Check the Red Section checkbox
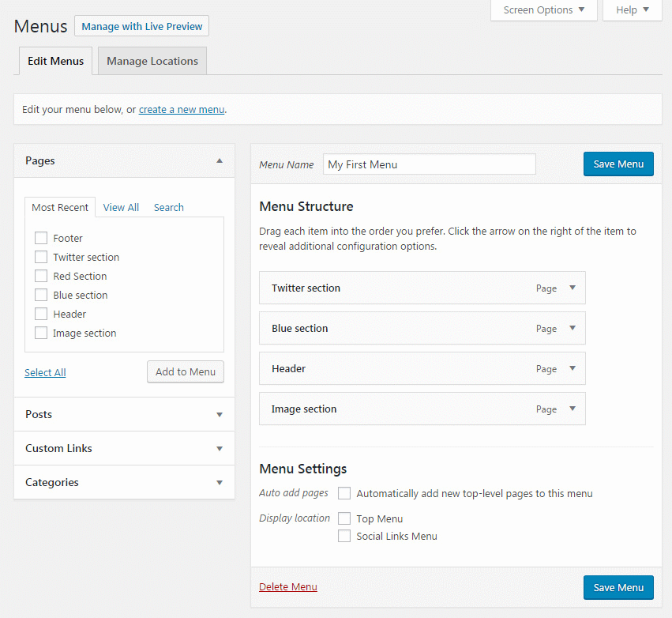 pos(40,276)
